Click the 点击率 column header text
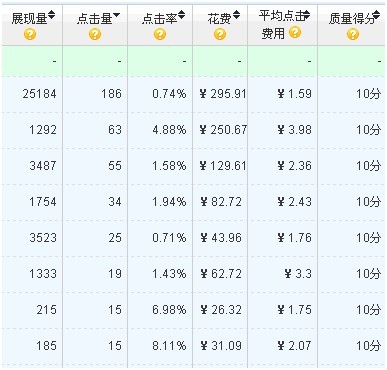This screenshot has width=387, height=370. [159, 19]
